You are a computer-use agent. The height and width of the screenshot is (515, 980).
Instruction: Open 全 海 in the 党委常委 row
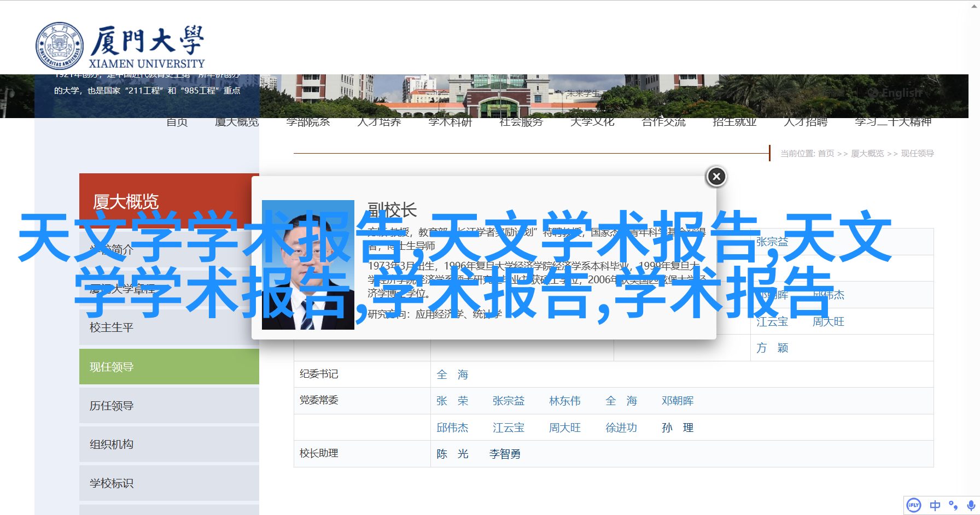coord(621,401)
